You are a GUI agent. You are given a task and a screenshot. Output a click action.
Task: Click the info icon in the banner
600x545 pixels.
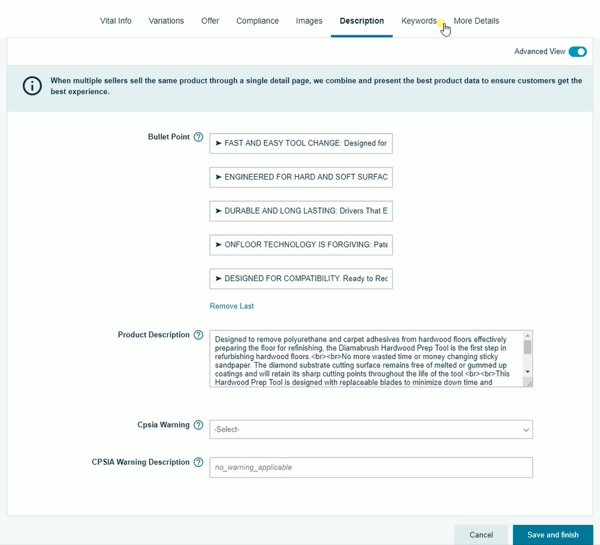click(x=32, y=86)
